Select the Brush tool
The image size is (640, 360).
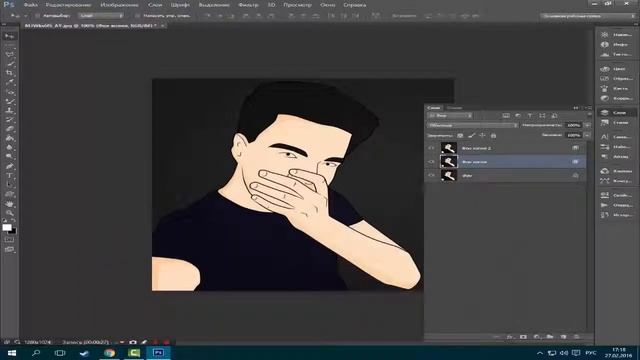click(9, 101)
